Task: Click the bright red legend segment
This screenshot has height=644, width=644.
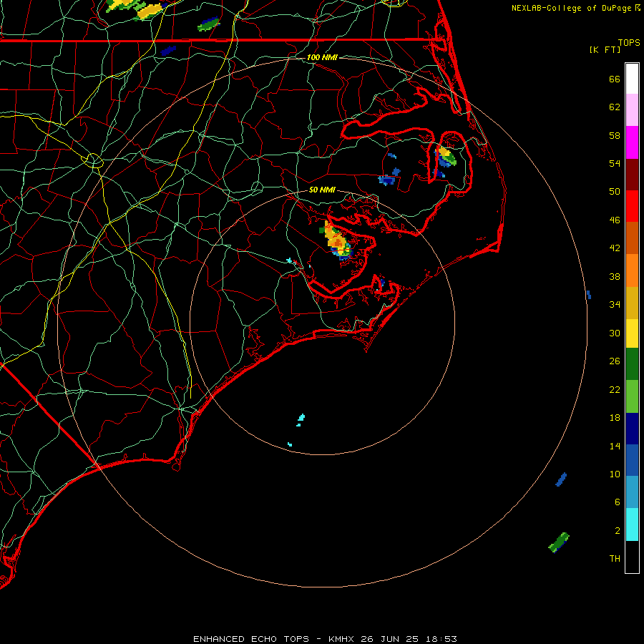Action: pyautogui.click(x=632, y=206)
